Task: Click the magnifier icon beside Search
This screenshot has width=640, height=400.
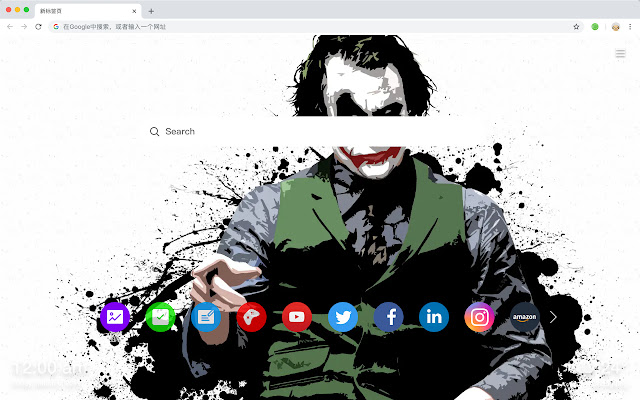Action: tap(154, 131)
